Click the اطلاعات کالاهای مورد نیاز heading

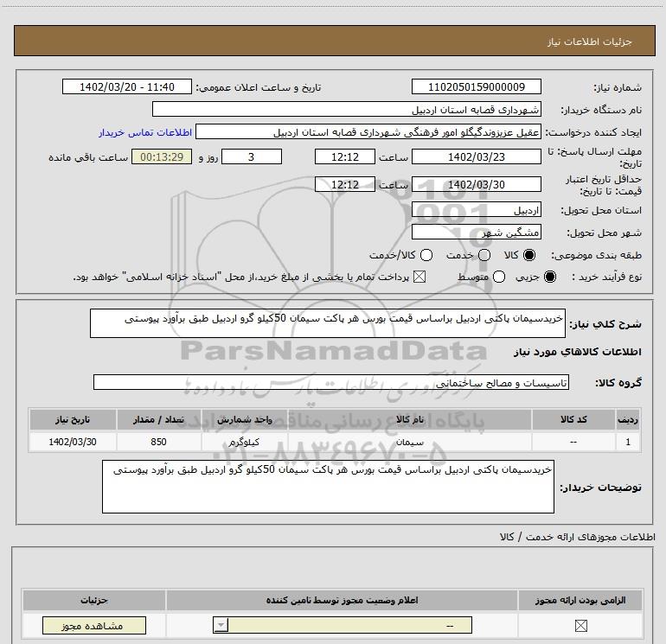[x=578, y=352]
